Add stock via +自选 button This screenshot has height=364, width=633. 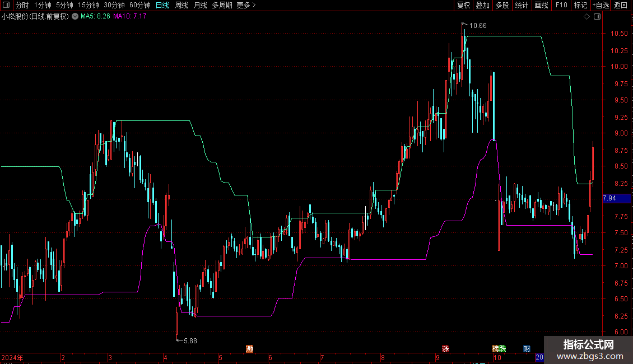601,5
